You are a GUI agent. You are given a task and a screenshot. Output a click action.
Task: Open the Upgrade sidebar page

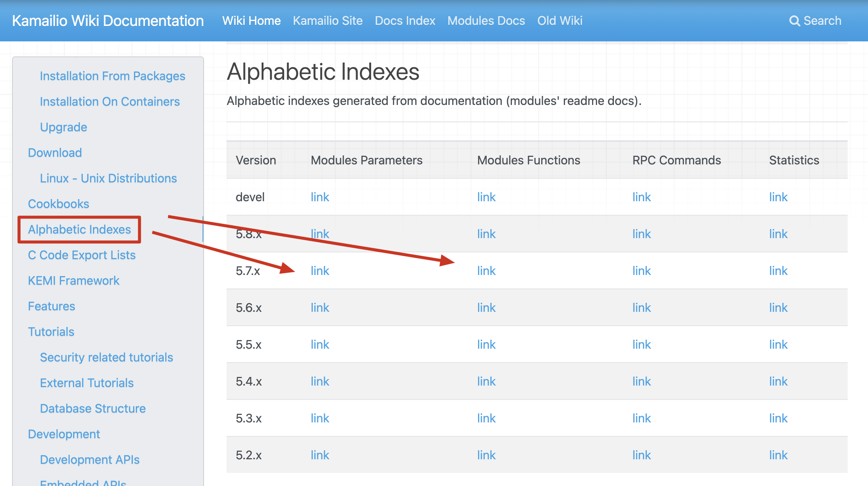pos(63,127)
